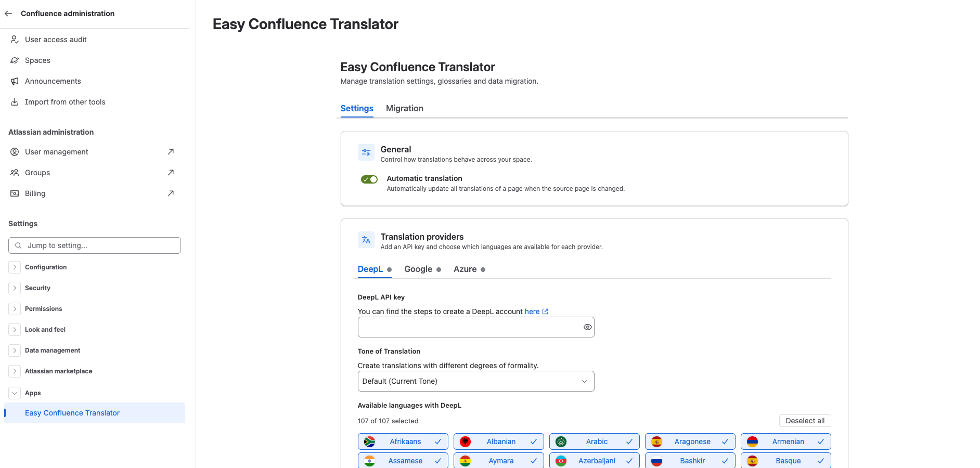Click the Jump to setting search field
The height and width of the screenshot is (468, 980).
click(x=95, y=245)
